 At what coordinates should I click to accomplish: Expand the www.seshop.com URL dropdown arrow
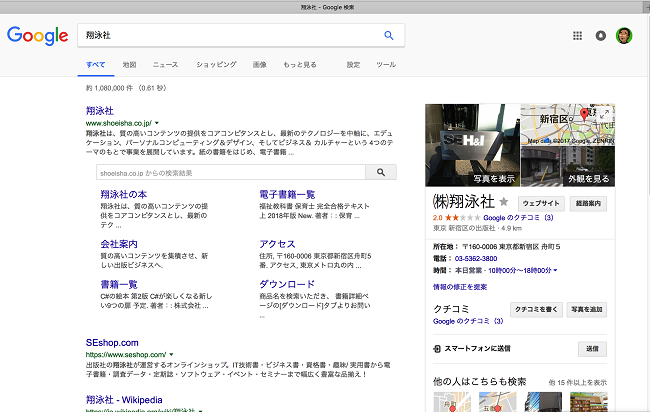[171, 355]
